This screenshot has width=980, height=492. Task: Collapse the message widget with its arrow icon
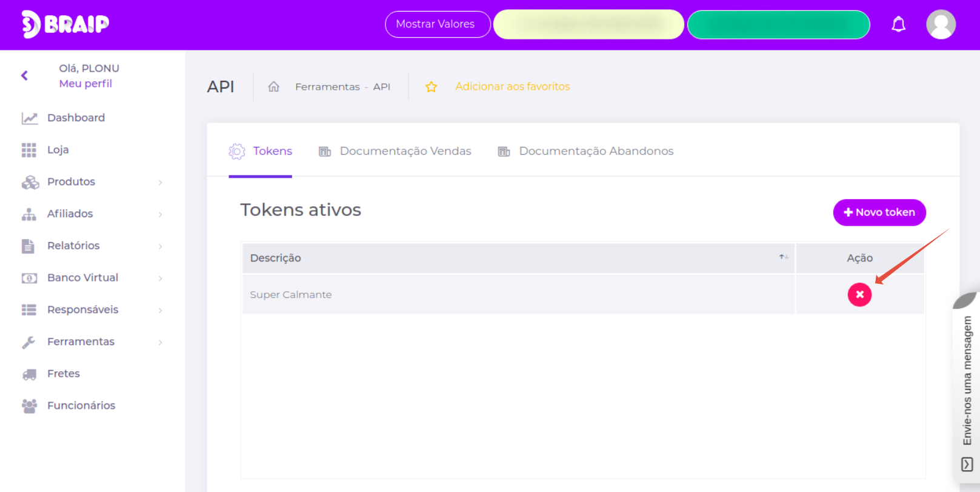pos(967,465)
